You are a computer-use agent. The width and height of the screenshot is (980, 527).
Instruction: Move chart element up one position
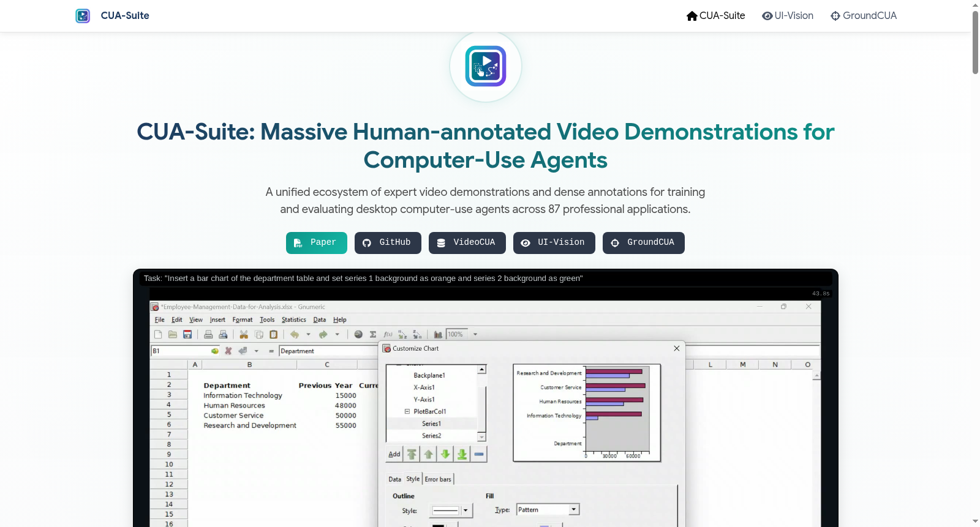[429, 454]
